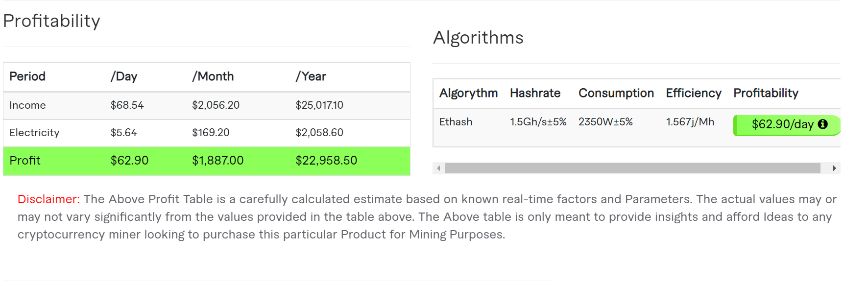Click the green $62.90/day profitability badge
868x285 pixels.
782,125
